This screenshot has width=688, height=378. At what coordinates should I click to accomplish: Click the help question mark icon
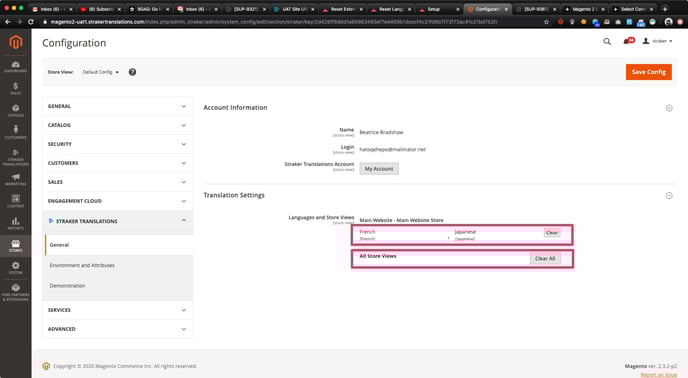pyautogui.click(x=132, y=72)
